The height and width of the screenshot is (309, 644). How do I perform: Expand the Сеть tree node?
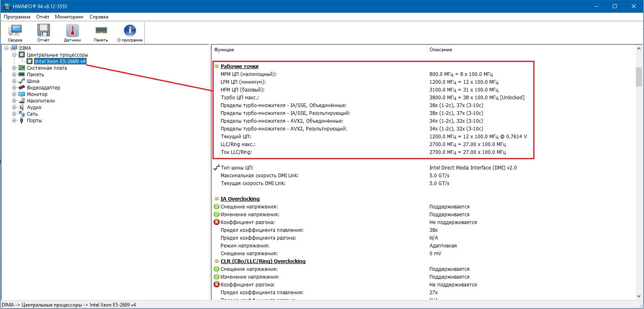point(14,114)
